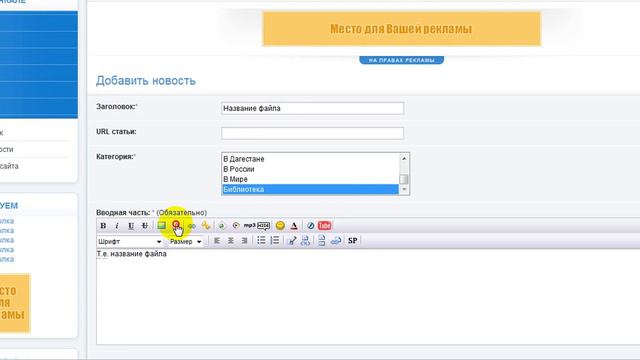Insert audio with the mp3 icon

coord(249,225)
